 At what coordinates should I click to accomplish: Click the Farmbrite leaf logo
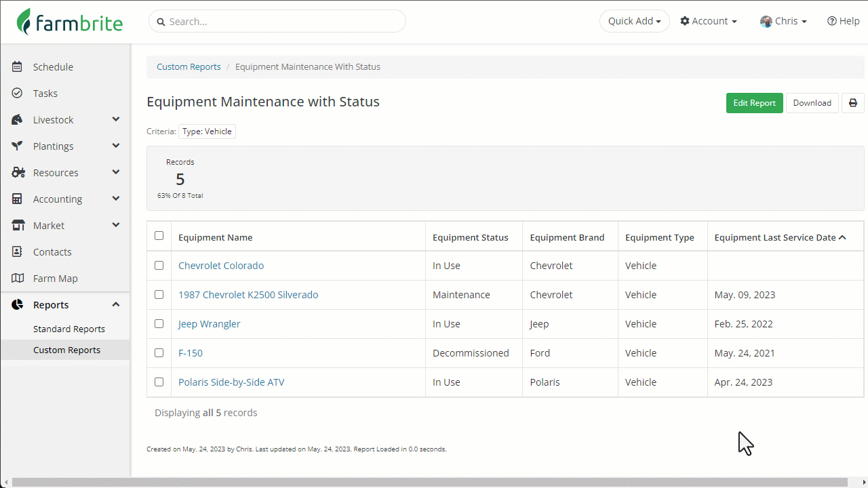[x=24, y=22]
